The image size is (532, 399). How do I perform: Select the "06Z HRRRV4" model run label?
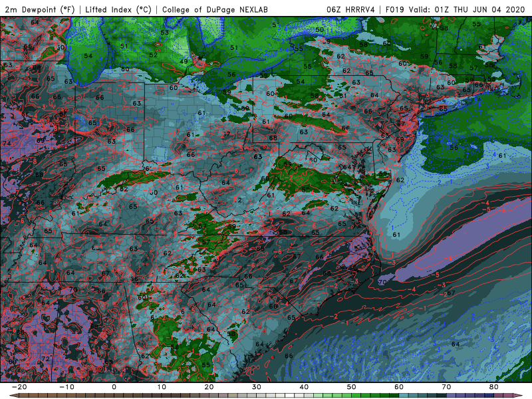[350, 9]
